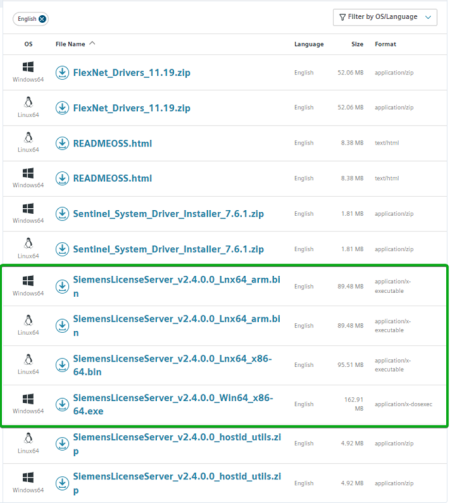Download icon for Linux64 READMEOSS.html

tap(62, 143)
